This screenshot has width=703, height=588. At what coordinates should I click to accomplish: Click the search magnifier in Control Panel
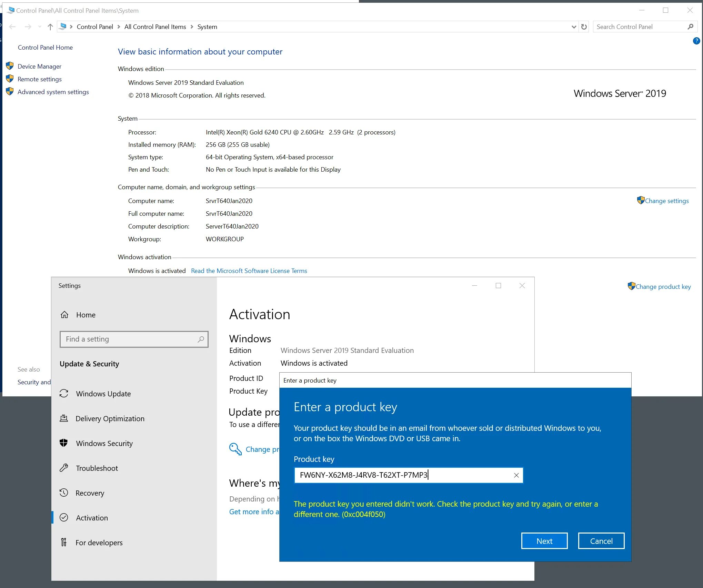(x=690, y=27)
